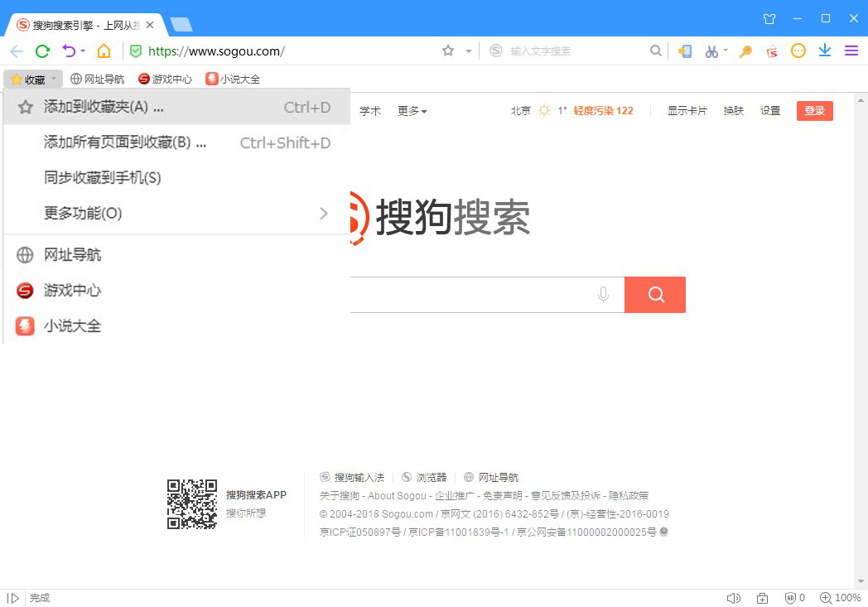Screen dimensions: 868x607
Task: Click the 登录 login button
Action: coord(814,111)
